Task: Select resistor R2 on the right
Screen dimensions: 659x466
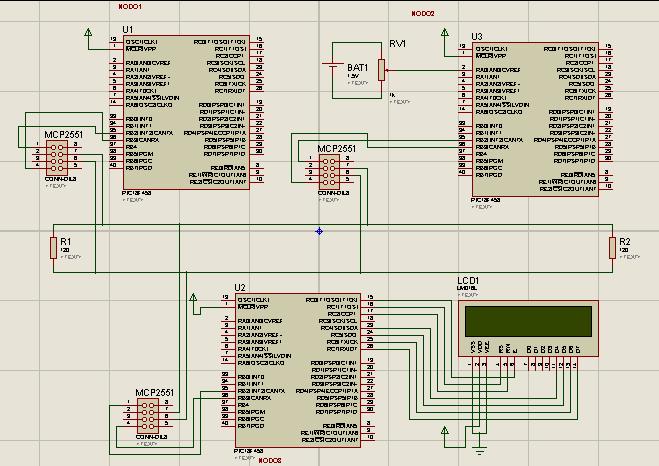Action: pyautogui.click(x=611, y=248)
